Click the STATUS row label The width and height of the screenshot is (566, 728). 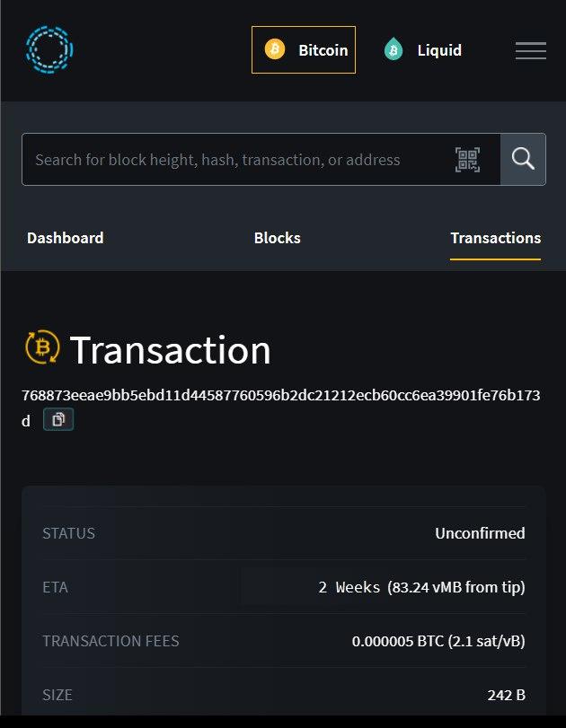click(68, 533)
